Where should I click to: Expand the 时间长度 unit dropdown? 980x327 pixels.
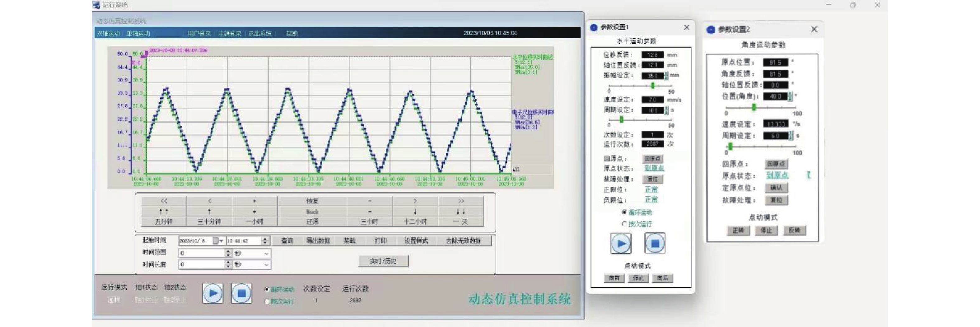click(266, 264)
